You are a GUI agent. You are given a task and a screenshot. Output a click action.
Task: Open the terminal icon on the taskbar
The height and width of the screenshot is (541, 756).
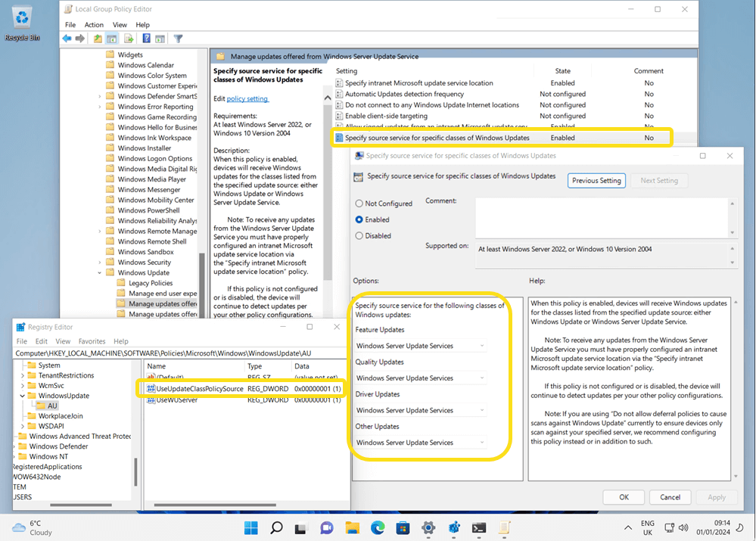(x=479, y=528)
